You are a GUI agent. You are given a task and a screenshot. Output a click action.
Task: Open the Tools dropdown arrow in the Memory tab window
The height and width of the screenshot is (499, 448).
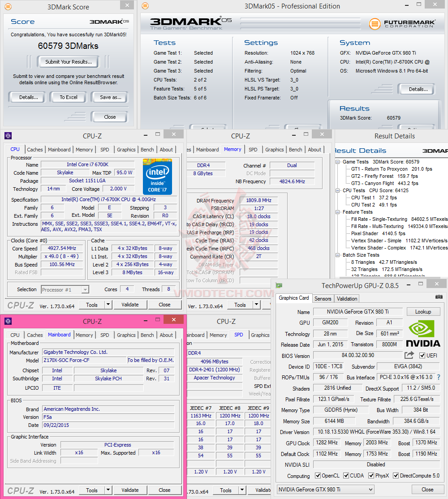(256, 305)
